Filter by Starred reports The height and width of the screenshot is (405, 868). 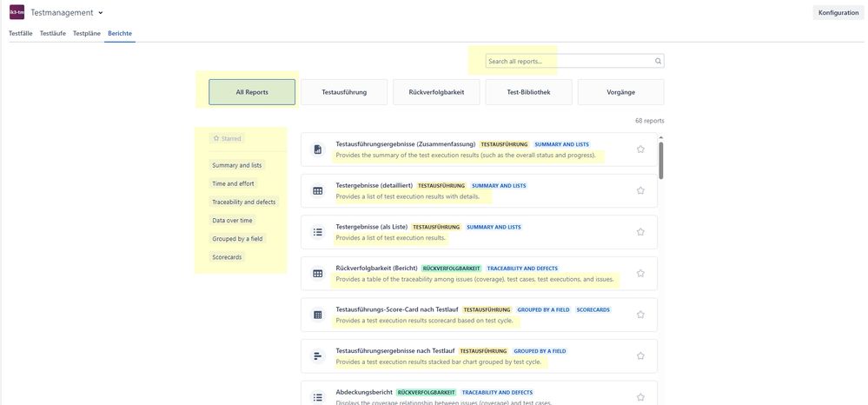228,138
